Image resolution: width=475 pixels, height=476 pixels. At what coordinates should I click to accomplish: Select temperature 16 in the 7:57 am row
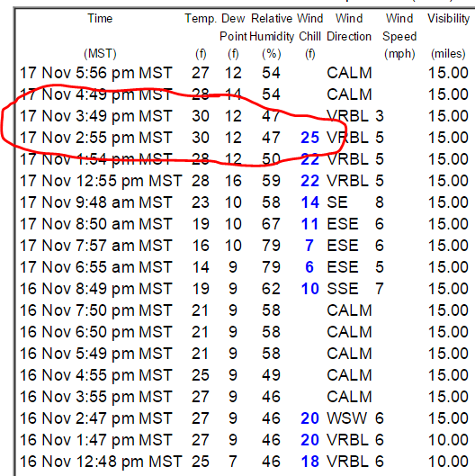click(x=201, y=246)
